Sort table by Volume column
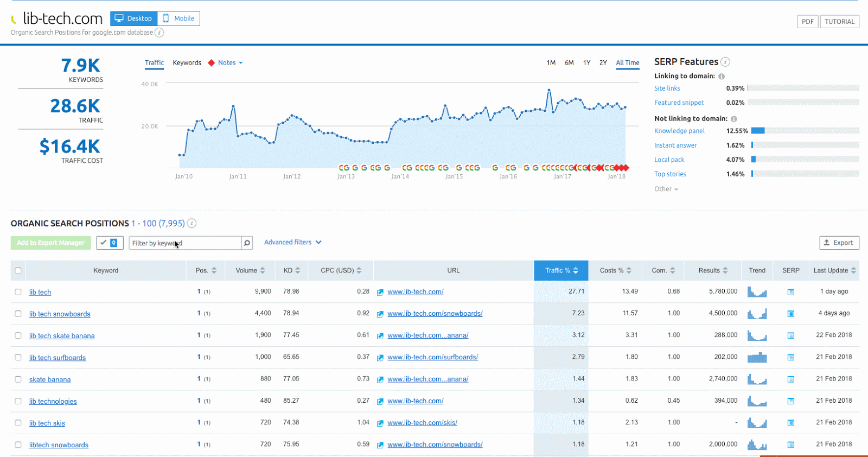The height and width of the screenshot is (457, 868). [x=250, y=270]
